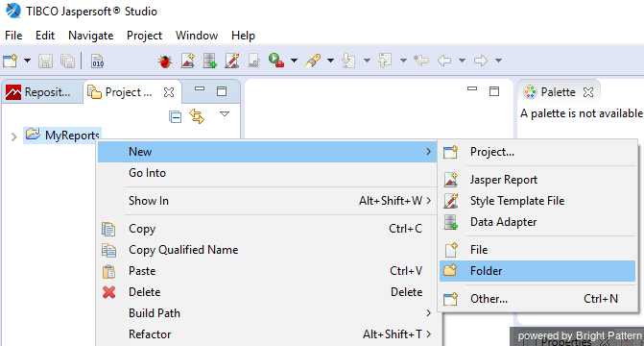Open the Run icon dropdown arrow

coord(294,61)
